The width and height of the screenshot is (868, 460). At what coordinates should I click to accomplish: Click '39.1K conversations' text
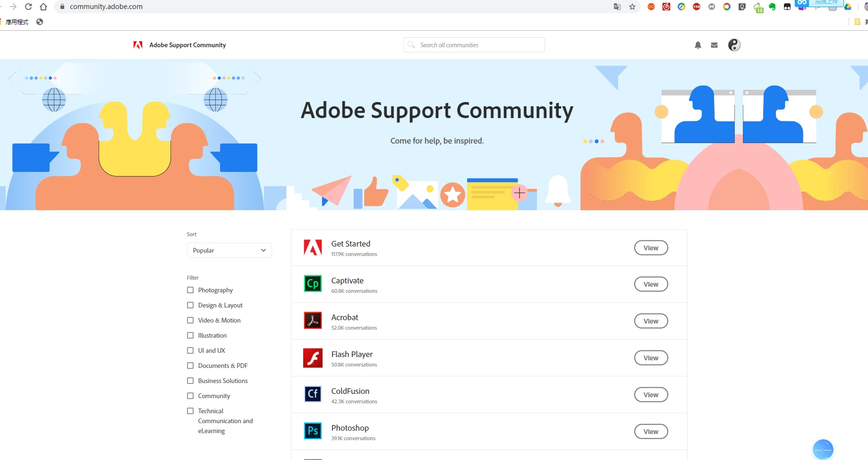pyautogui.click(x=353, y=438)
